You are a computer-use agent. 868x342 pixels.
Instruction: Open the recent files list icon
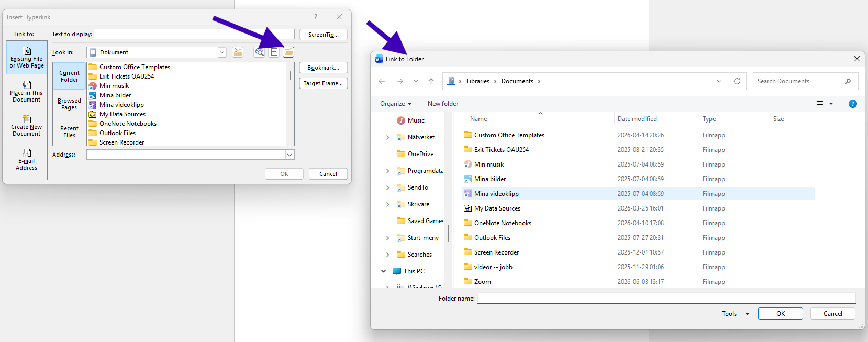pyautogui.click(x=274, y=52)
